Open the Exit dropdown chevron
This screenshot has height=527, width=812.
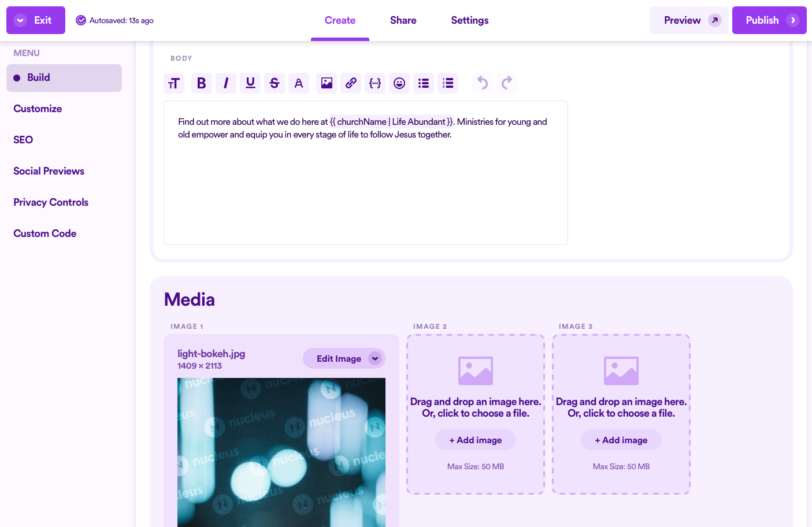[20, 20]
